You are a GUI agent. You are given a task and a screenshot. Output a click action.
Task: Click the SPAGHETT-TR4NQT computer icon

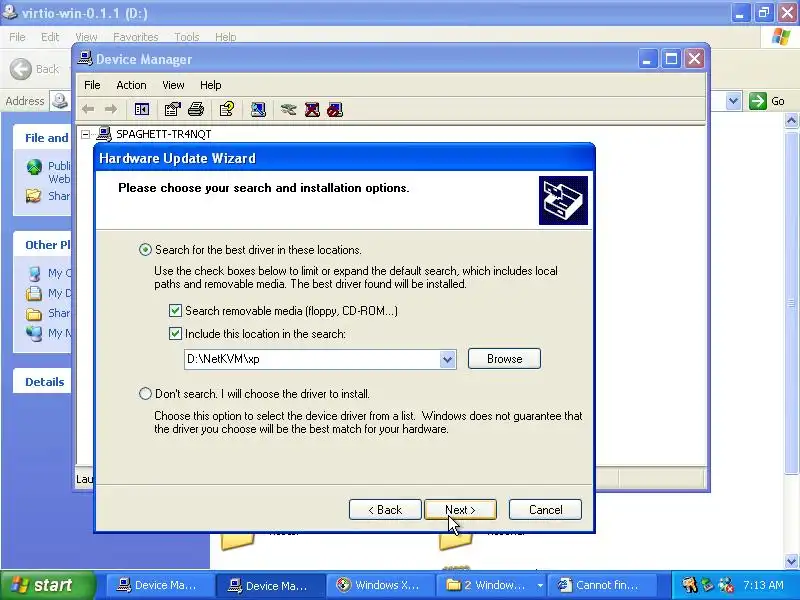(104, 134)
